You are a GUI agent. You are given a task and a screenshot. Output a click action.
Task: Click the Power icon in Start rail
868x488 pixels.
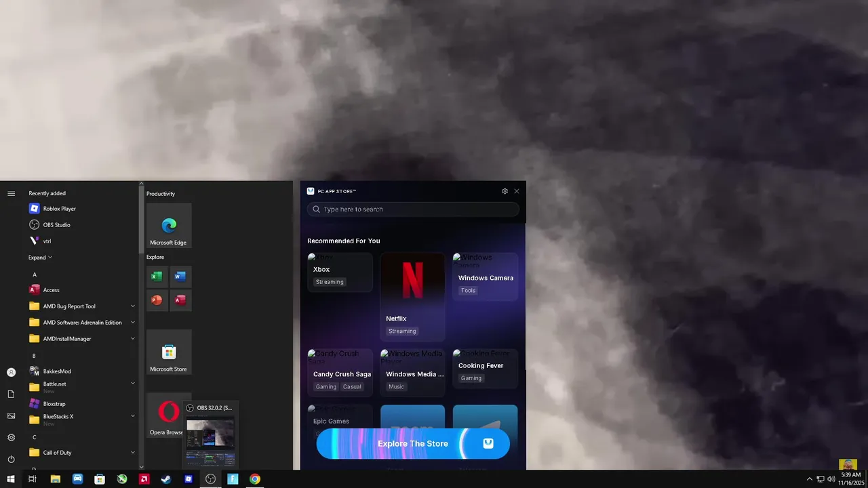tap(11, 459)
